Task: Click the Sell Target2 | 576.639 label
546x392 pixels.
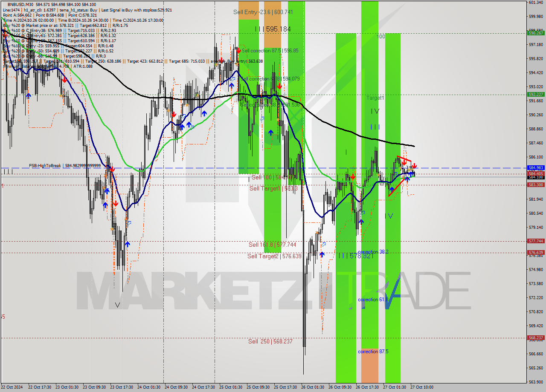Action: pos(274,256)
